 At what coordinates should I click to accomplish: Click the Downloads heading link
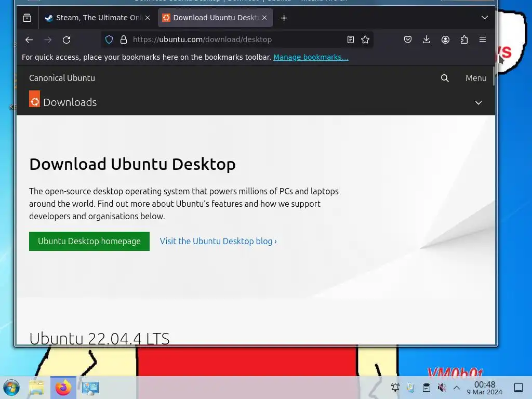click(70, 102)
